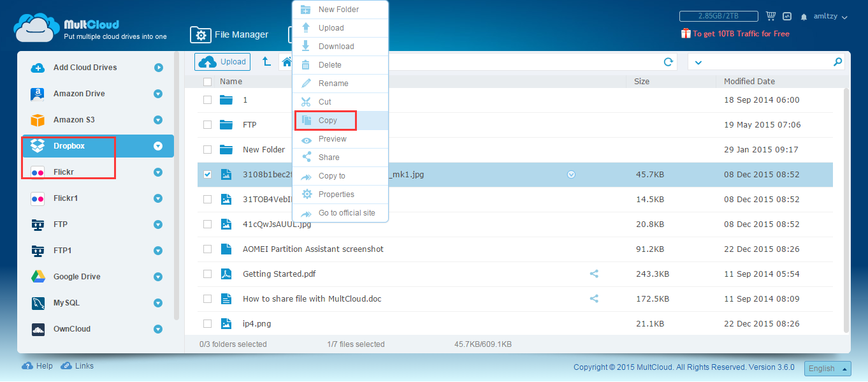Screen dimensions: 868x382
Task: Click the Google Drive icon
Action: [38, 277]
